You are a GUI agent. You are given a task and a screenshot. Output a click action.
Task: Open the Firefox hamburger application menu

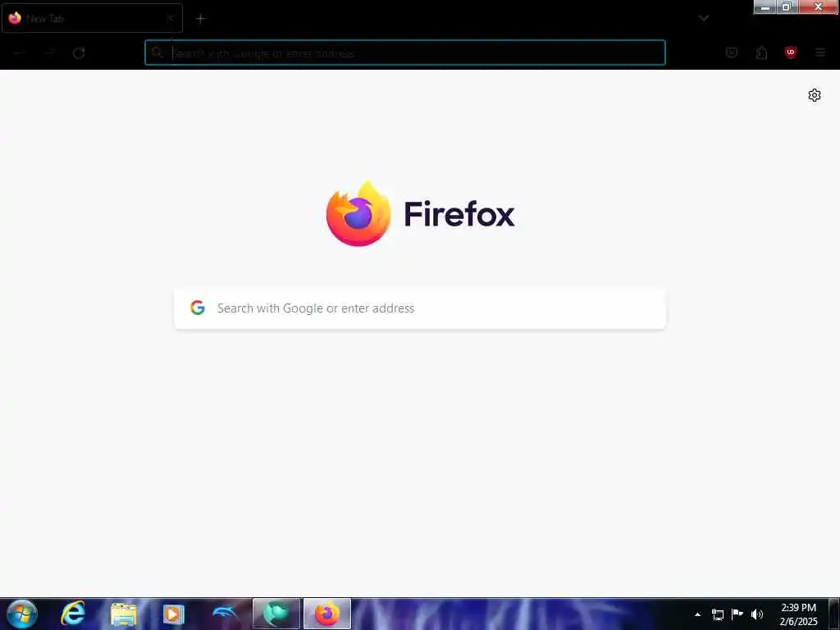pyautogui.click(x=820, y=52)
